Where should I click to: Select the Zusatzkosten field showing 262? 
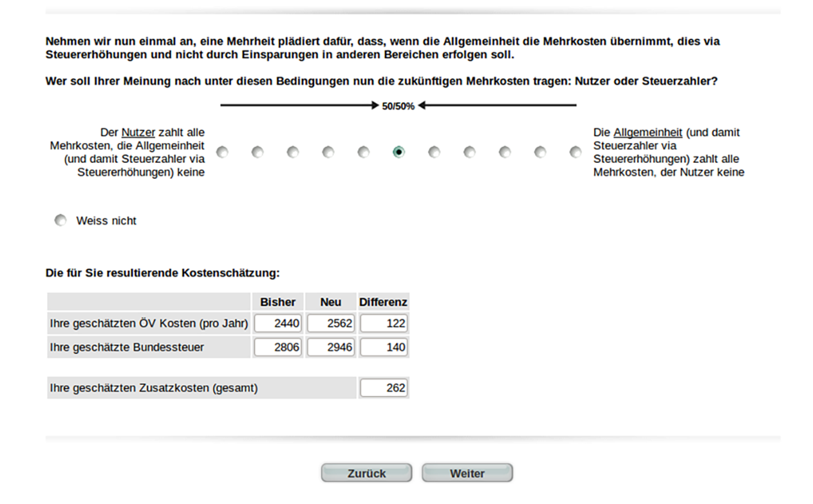click(x=383, y=387)
